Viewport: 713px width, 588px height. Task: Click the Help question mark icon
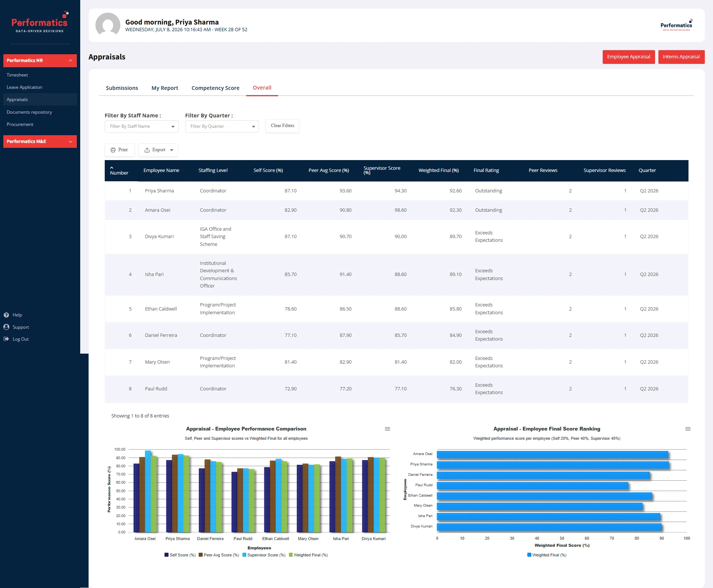pos(6,315)
